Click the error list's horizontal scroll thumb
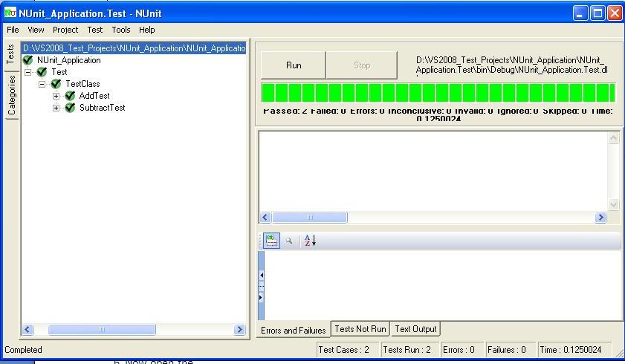 tap(310, 218)
